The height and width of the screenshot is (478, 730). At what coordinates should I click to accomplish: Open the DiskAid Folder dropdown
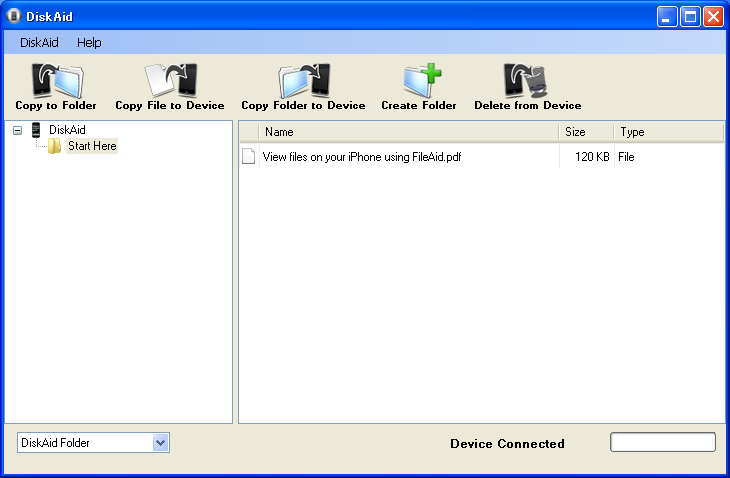(x=160, y=443)
